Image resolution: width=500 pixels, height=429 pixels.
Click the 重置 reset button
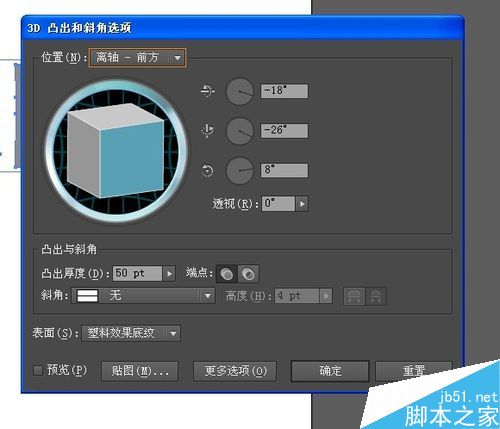414,371
